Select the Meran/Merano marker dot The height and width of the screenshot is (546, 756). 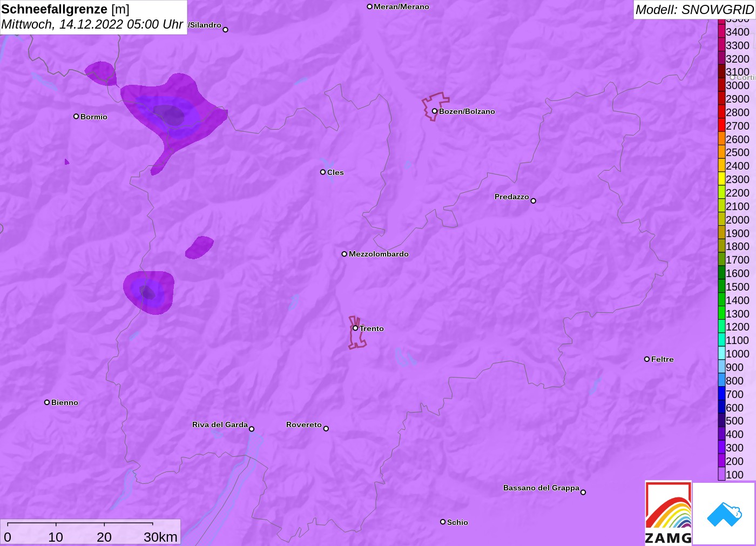click(370, 6)
